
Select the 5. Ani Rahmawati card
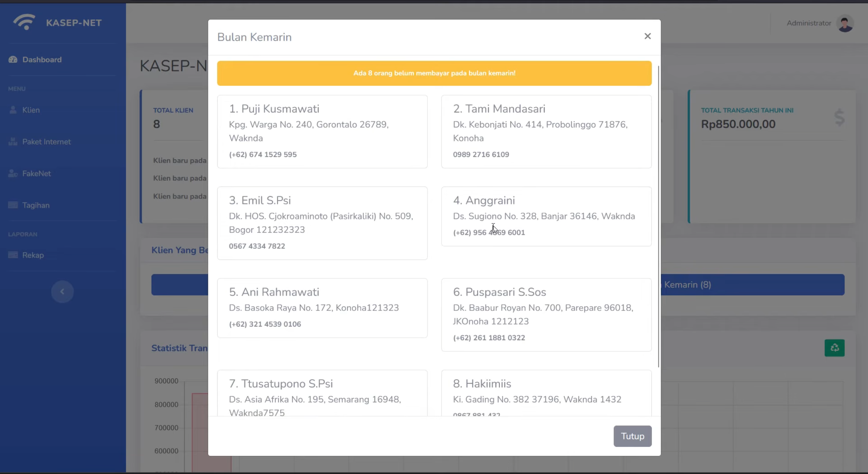pyautogui.click(x=322, y=308)
